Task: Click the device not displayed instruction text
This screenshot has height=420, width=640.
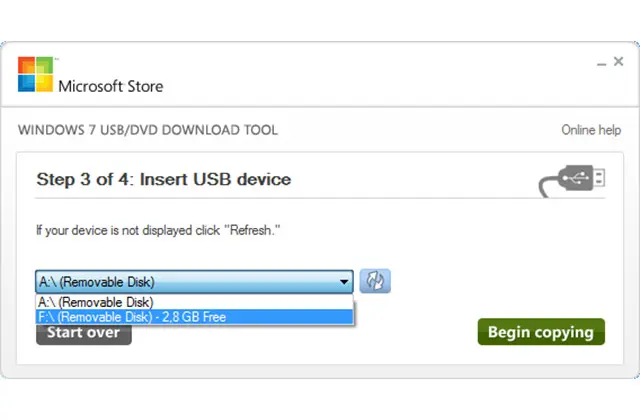Action: pyautogui.click(x=158, y=230)
